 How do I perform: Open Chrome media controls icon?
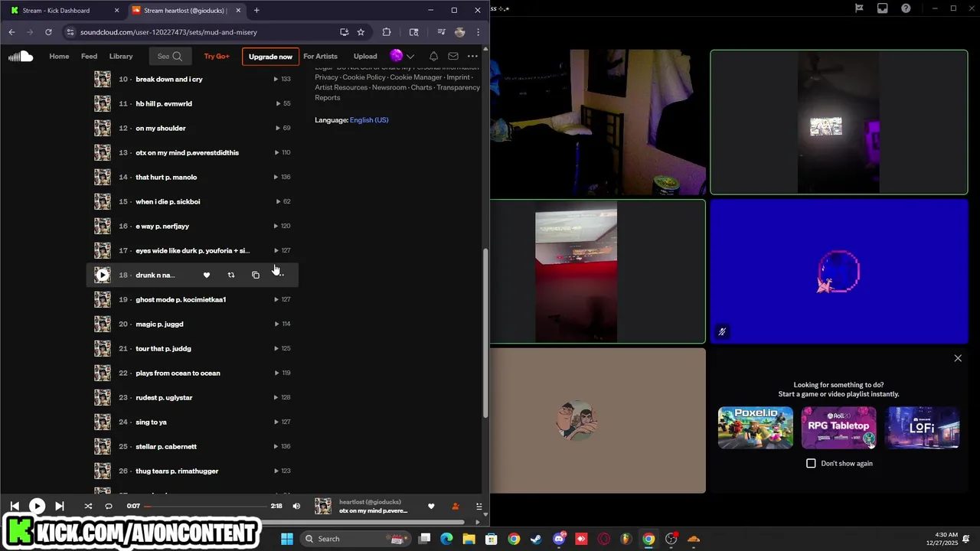tap(441, 32)
